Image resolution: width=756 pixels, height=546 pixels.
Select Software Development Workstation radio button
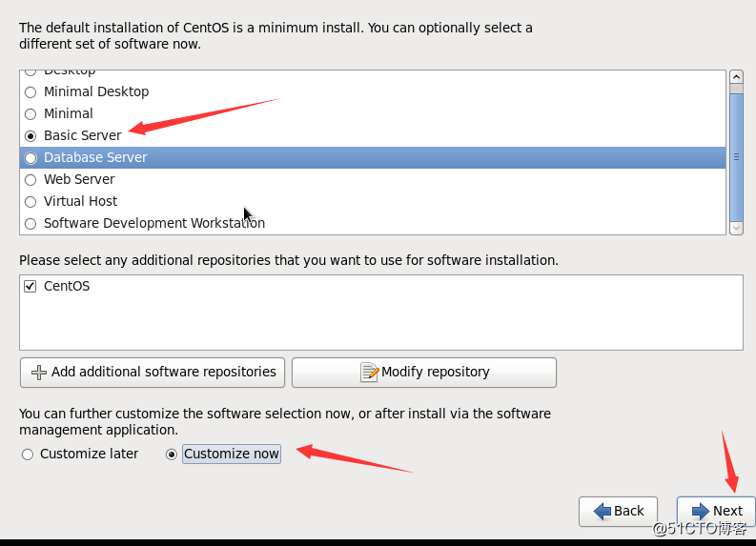[31, 224]
